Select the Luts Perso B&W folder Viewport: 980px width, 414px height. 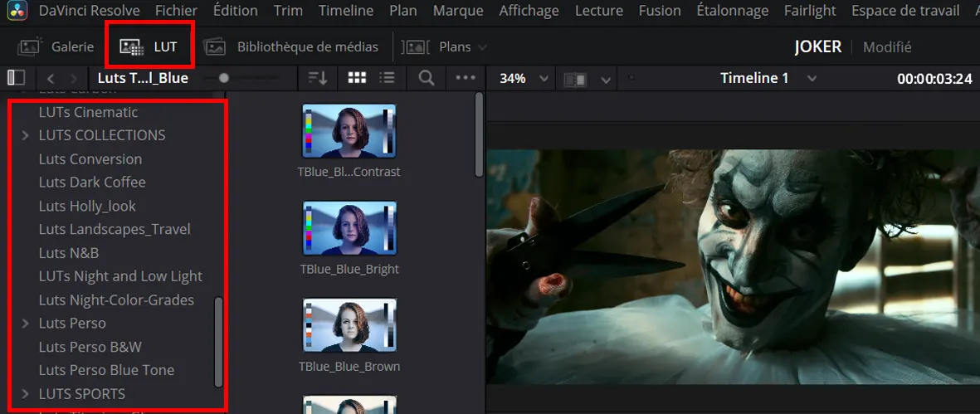90,347
